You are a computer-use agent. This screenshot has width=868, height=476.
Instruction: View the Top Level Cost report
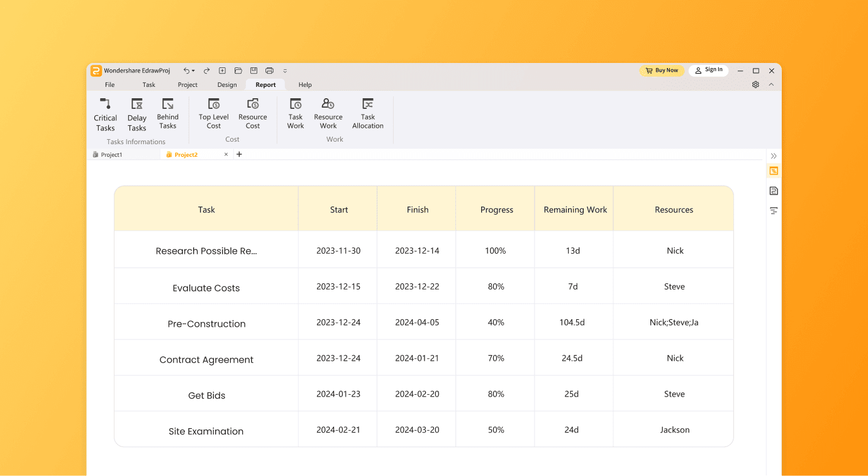click(x=214, y=113)
